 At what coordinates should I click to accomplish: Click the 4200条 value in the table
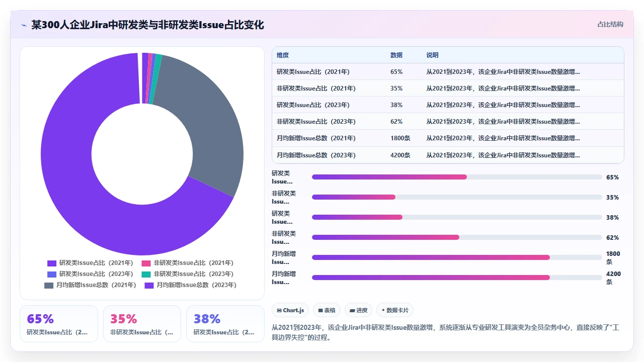tap(400, 155)
